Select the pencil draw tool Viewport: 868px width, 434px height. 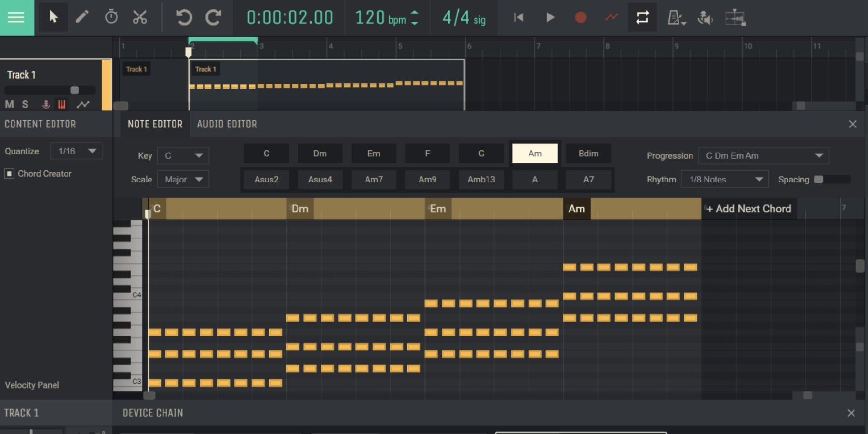(82, 17)
